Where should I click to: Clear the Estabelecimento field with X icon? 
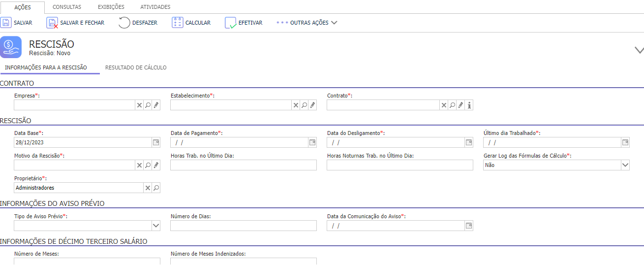pyautogui.click(x=296, y=105)
